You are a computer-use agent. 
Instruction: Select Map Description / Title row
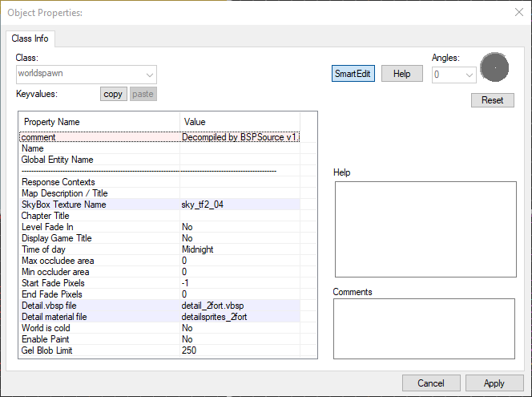[159, 193]
